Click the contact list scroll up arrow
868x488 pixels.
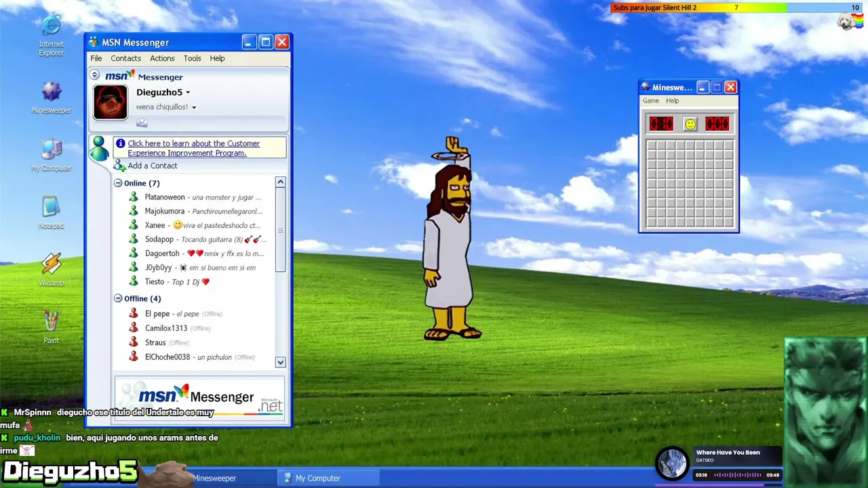(x=280, y=182)
